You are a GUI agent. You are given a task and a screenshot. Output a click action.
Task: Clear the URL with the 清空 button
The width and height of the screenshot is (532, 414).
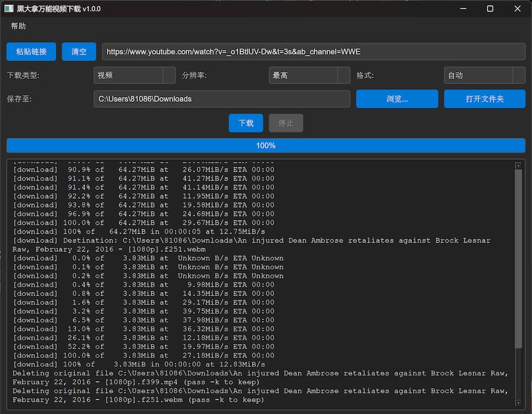coord(79,51)
